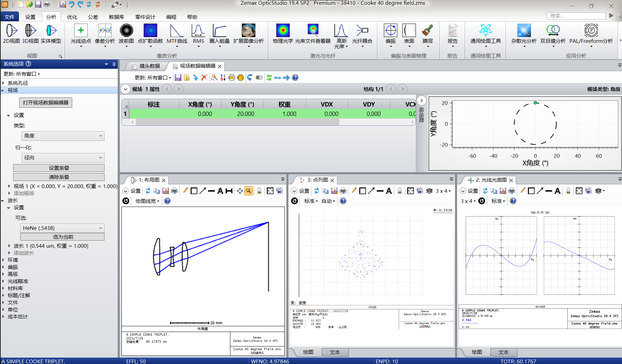The image size is (622, 364).
Task: Open the 文件 menu
Action: click(9, 17)
